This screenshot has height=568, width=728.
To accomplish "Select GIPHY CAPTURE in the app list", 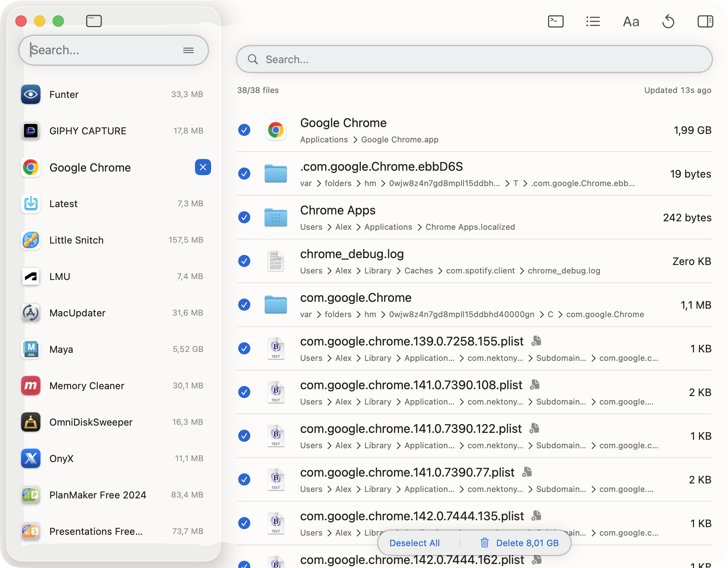I will [113, 131].
